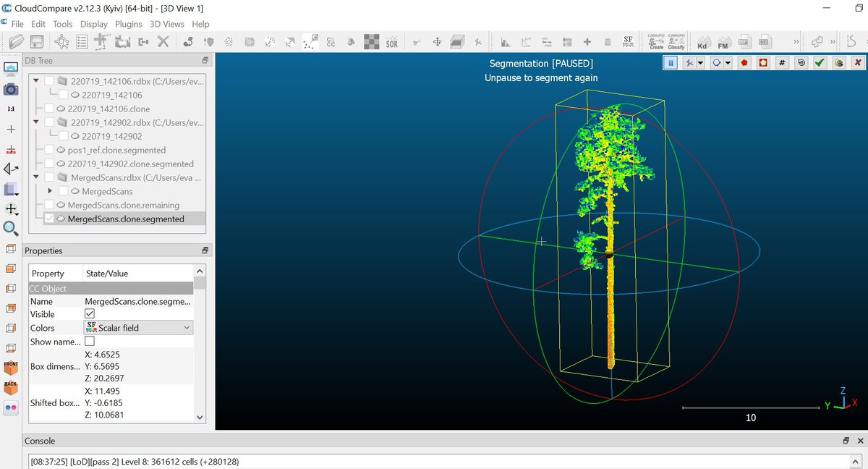Click the SF scalar field toolbar icon
This screenshot has width=868, height=469.
[628, 41]
